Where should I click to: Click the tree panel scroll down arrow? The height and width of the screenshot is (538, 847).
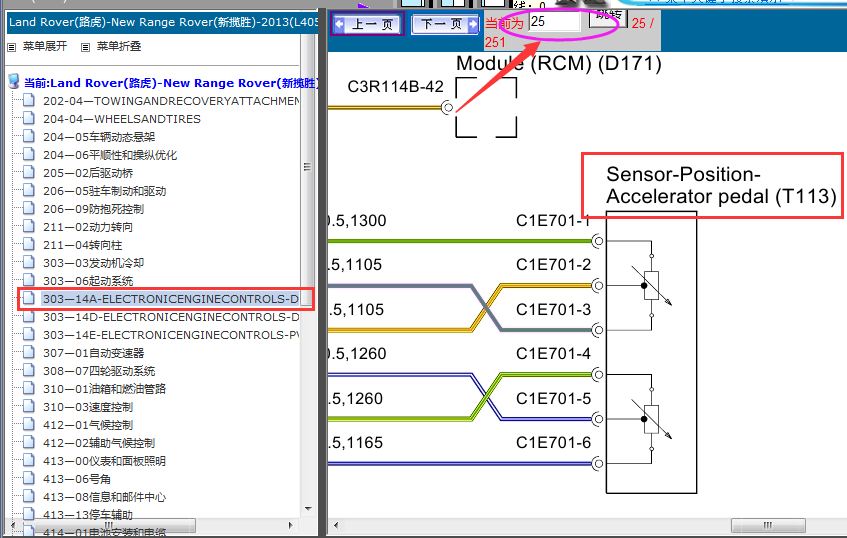click(308, 508)
